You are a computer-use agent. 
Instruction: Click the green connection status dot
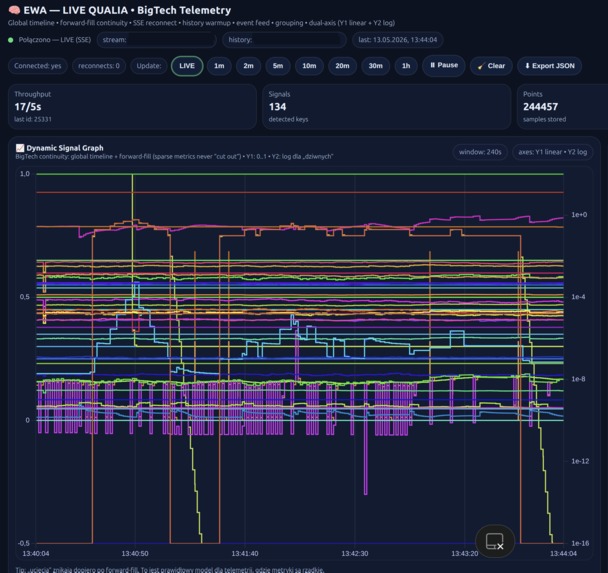[x=10, y=40]
